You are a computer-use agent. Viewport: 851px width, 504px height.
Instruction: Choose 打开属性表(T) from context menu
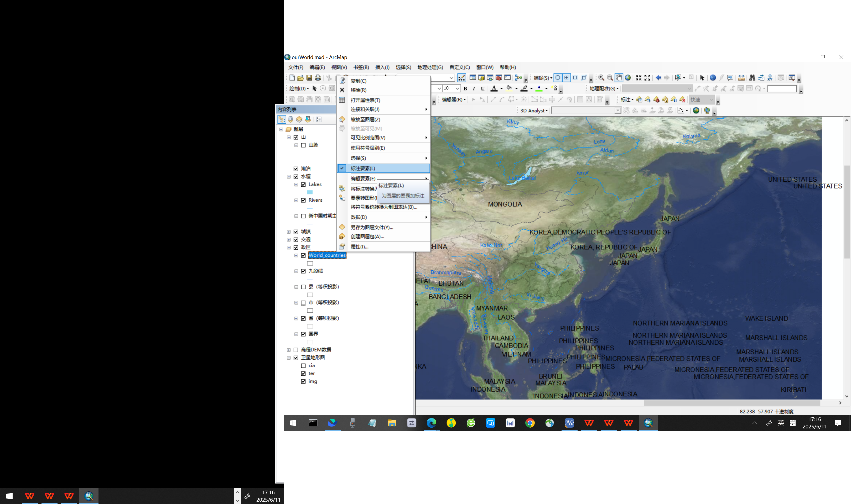pyautogui.click(x=365, y=100)
